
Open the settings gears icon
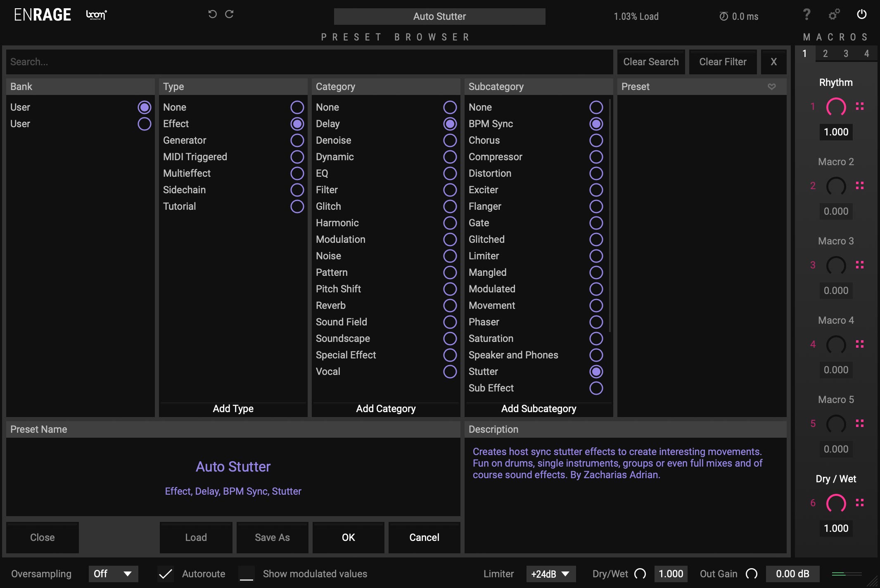pyautogui.click(x=834, y=15)
